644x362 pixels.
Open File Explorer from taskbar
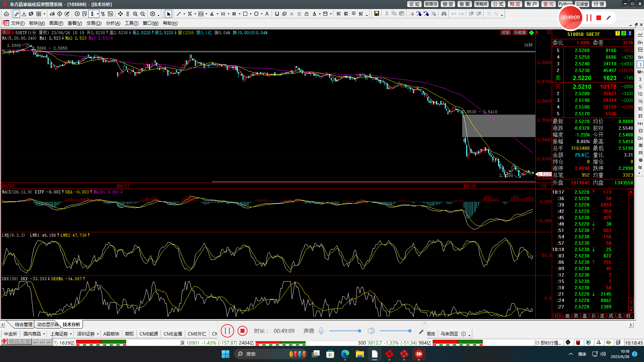pyautogui.click(x=360, y=354)
